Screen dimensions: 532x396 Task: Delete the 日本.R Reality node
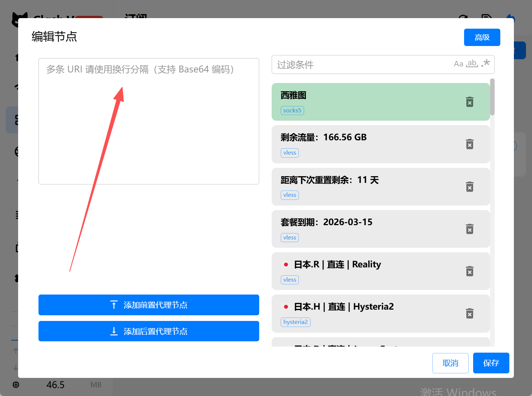tap(469, 271)
